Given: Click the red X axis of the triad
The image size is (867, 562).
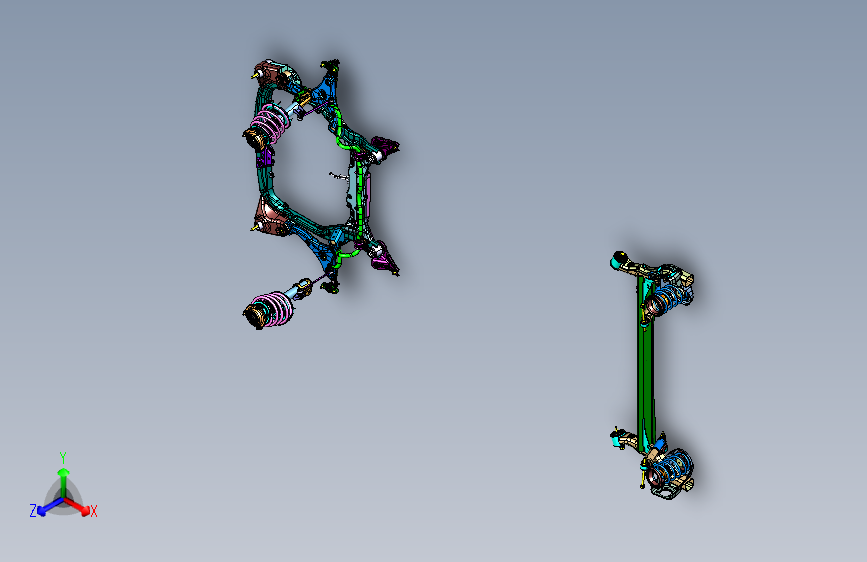Looking at the screenshot, I should tap(78, 506).
